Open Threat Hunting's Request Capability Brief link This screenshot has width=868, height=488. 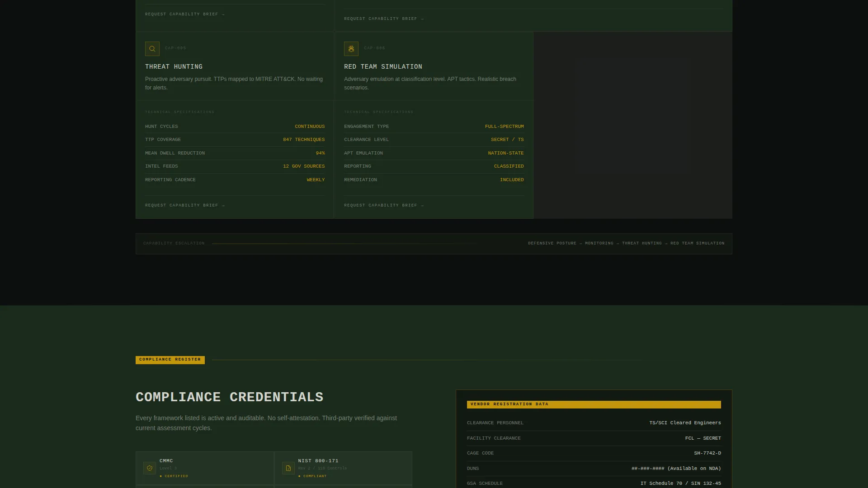click(185, 205)
